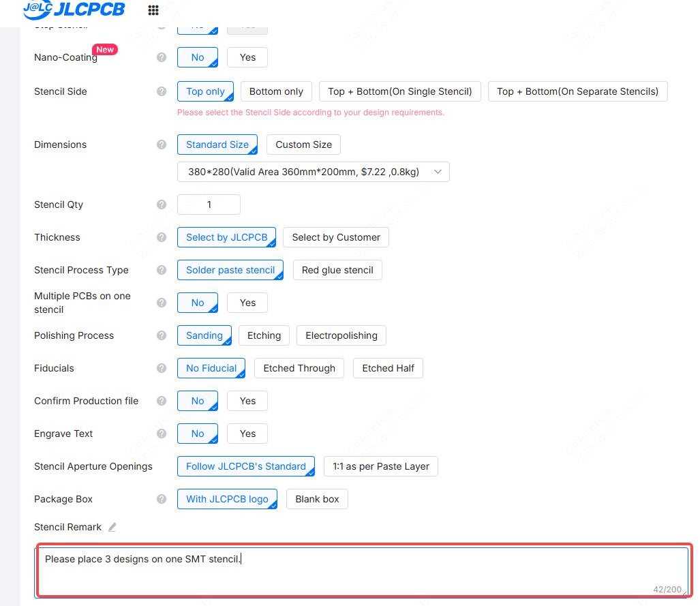Choose the Blank box package option

pyautogui.click(x=317, y=499)
